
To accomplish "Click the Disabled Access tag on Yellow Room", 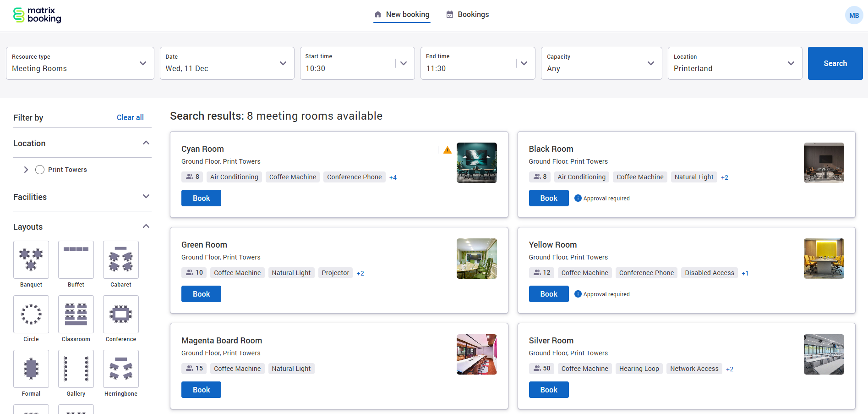I will coord(710,273).
